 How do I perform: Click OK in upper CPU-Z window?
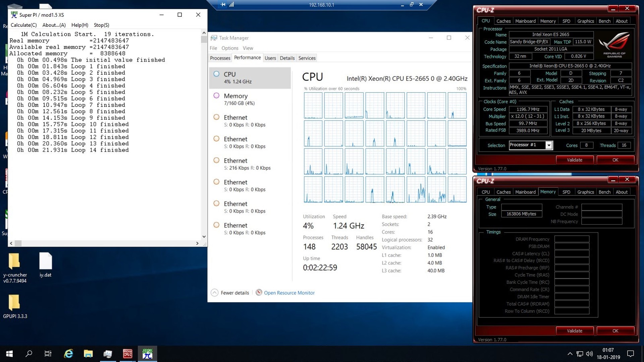(x=615, y=160)
